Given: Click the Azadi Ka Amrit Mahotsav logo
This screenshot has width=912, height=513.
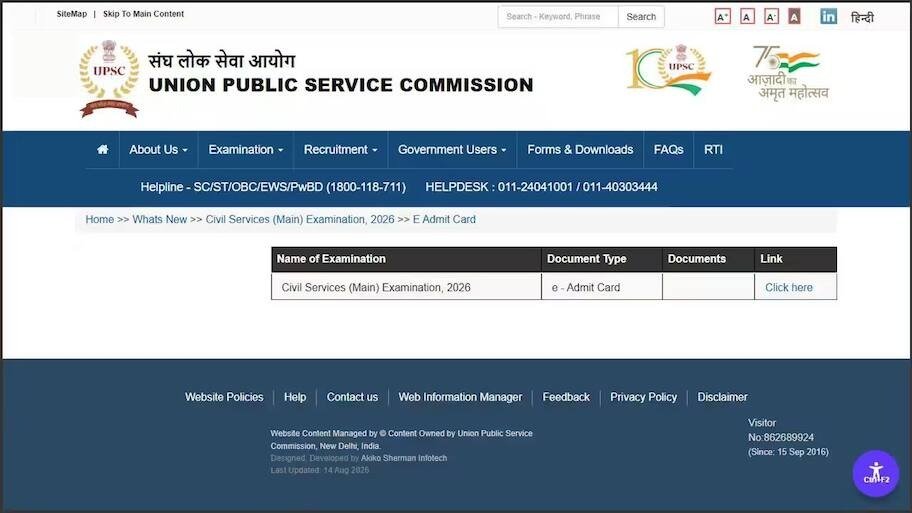Looking at the screenshot, I should point(788,73).
